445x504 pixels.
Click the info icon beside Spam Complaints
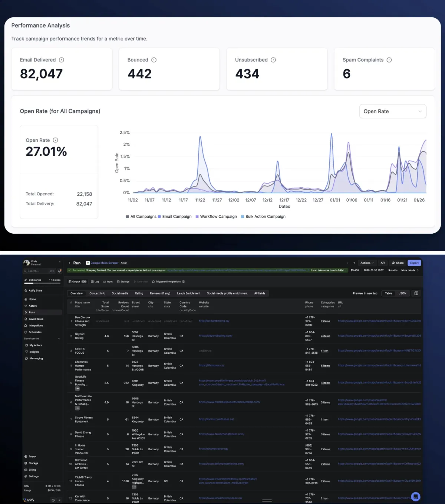point(389,60)
